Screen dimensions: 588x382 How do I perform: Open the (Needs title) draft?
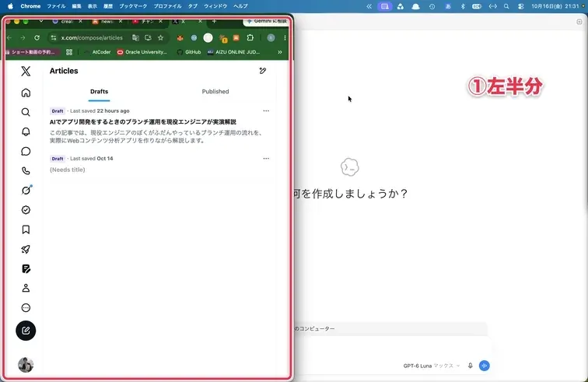tap(68, 170)
